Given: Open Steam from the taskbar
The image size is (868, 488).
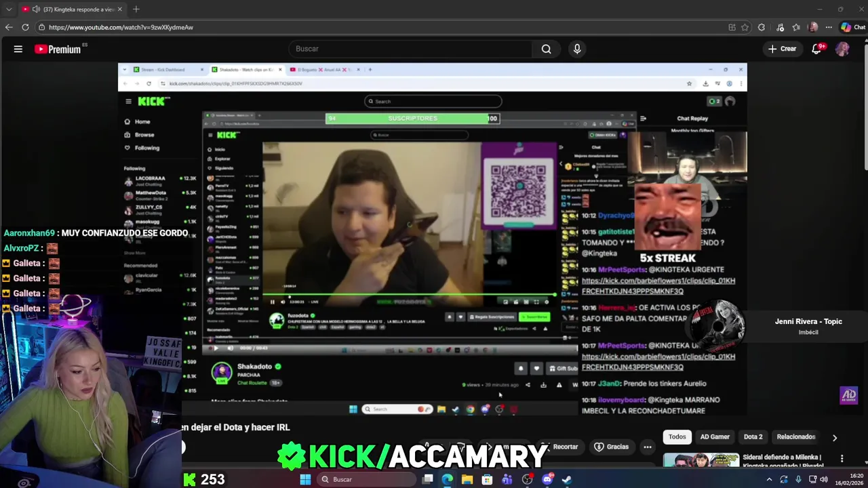Looking at the screenshot, I should pyautogui.click(x=567, y=479).
